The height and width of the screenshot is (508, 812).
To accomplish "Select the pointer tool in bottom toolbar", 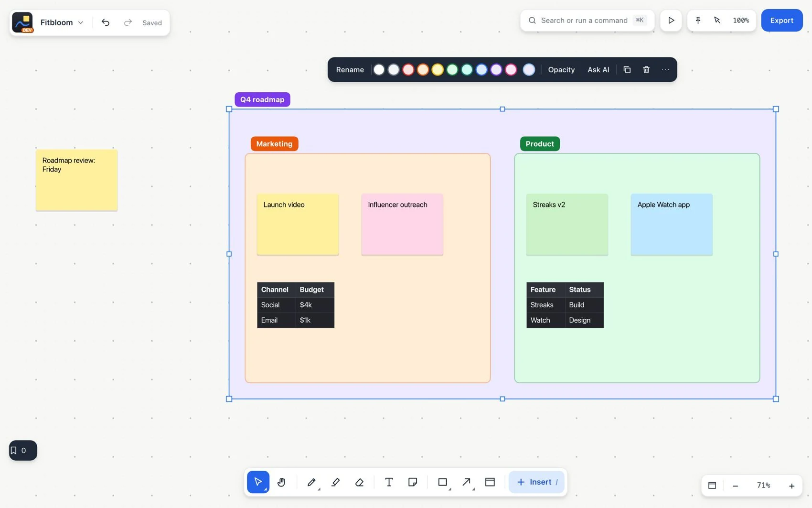I will [x=258, y=482].
